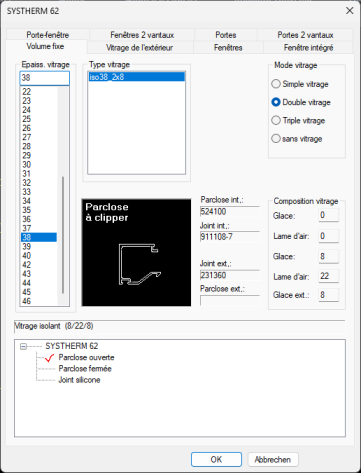The image size is (361, 473).
Task: Select Simple vitrage radio button
Action: (276, 84)
